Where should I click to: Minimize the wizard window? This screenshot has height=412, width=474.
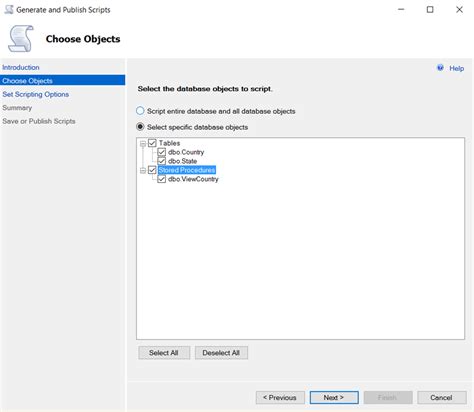(x=401, y=10)
